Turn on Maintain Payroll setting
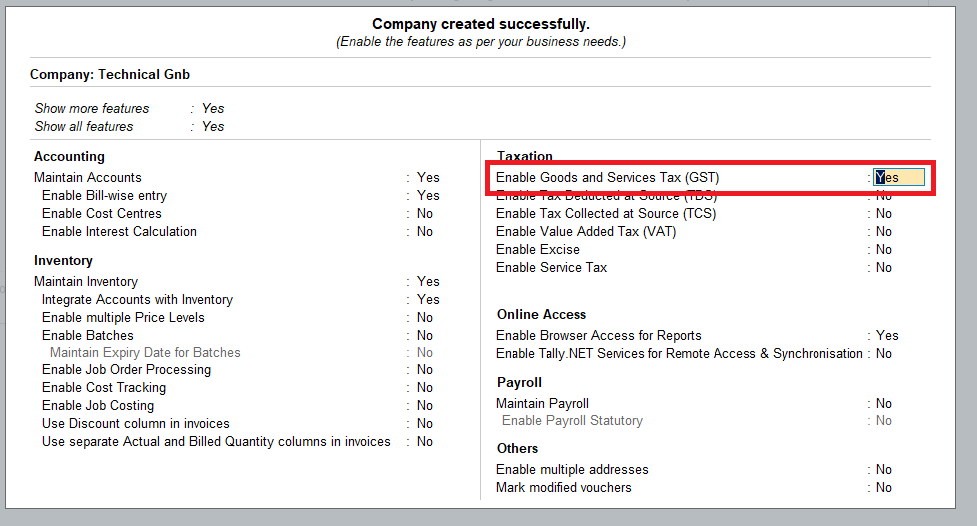977x526 pixels. point(884,403)
